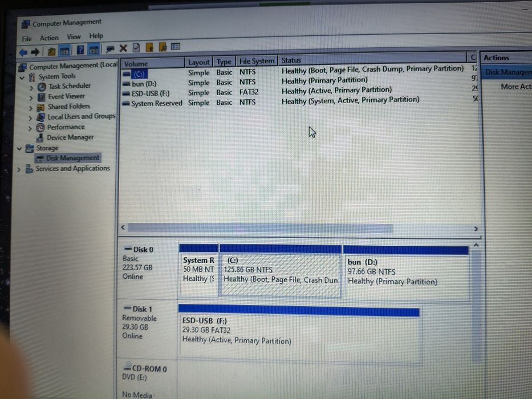Open Help via blue question mark icon

click(80, 50)
